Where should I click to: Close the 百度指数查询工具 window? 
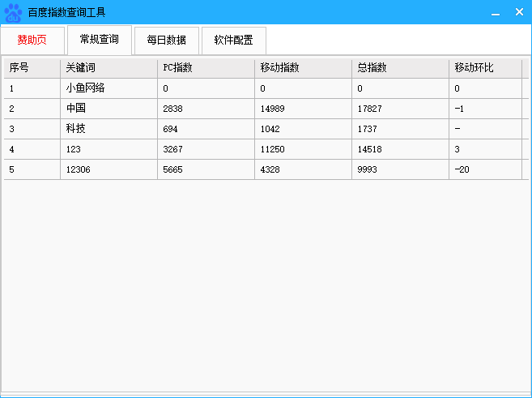[519, 12]
